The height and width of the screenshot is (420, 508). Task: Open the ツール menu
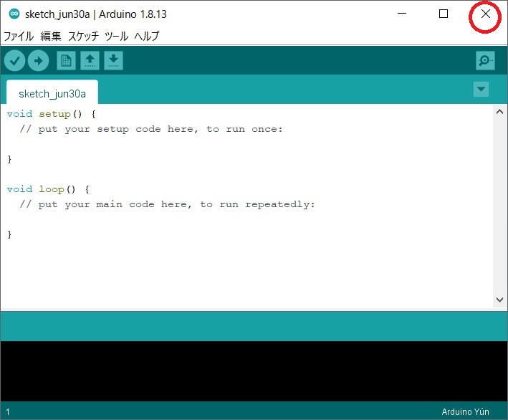coord(116,36)
